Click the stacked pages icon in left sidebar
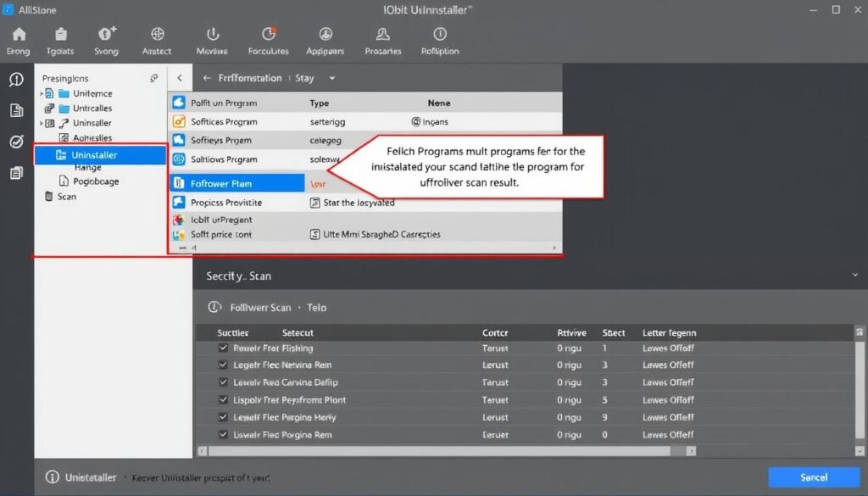Image resolution: width=868 pixels, height=496 pixels. 17,173
